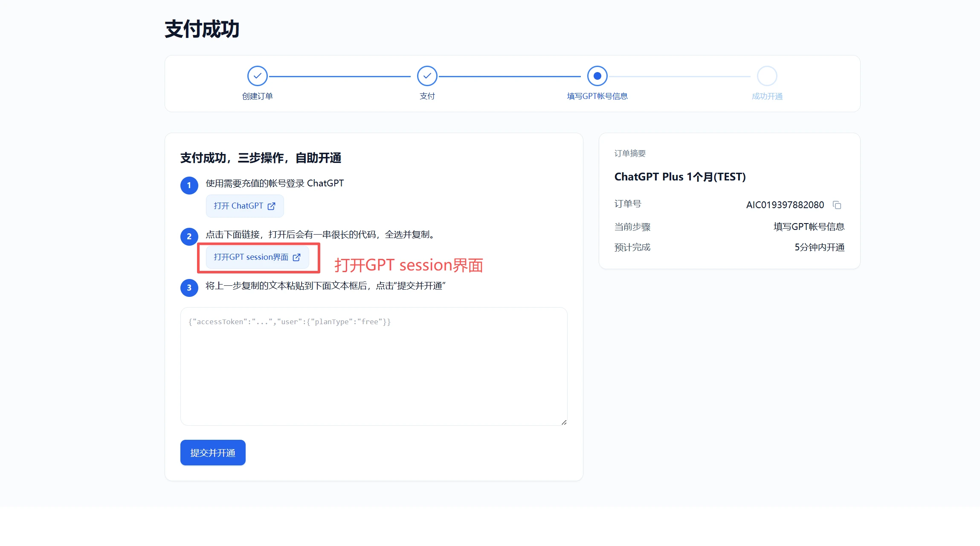The height and width of the screenshot is (546, 980).
Task: Focus the session JSON text area
Action: pyautogui.click(x=374, y=366)
